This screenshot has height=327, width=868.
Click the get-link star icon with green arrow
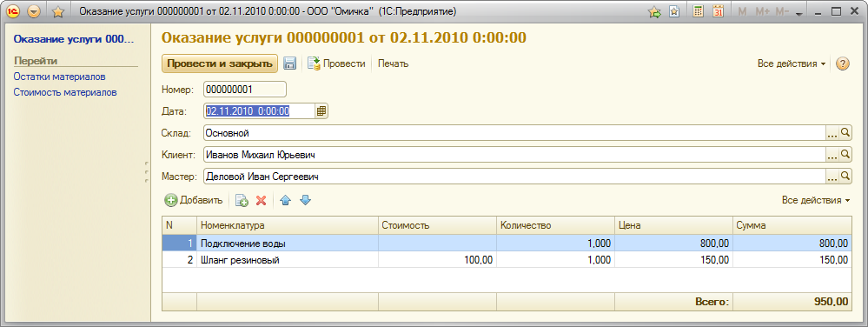click(x=655, y=11)
